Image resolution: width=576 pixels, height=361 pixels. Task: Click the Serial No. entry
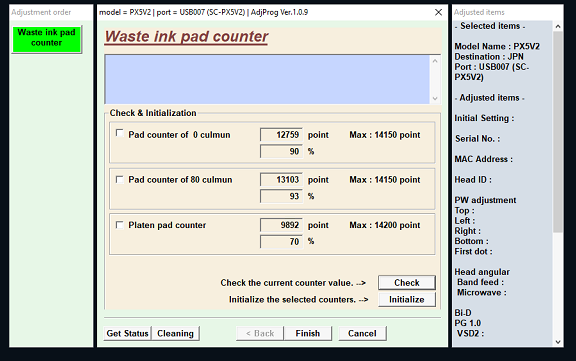[x=477, y=139]
